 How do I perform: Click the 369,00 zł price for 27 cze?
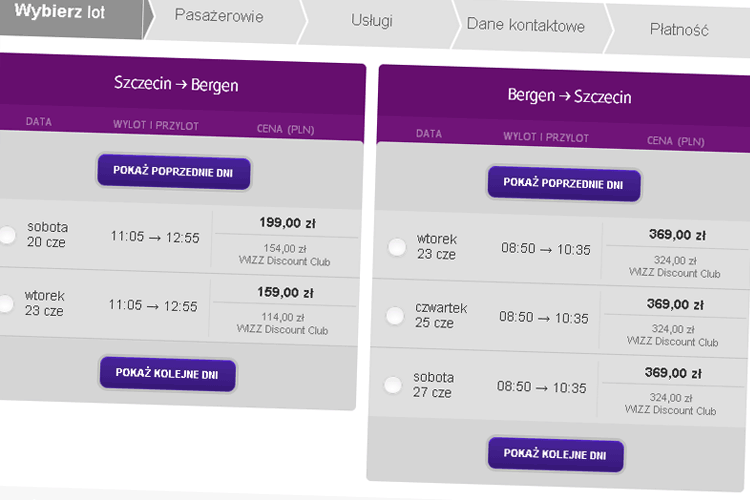coord(673,373)
